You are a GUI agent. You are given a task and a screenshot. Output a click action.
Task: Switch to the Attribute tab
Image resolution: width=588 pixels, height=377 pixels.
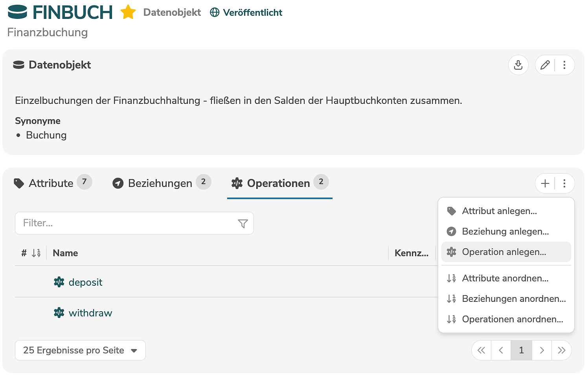pyautogui.click(x=51, y=183)
